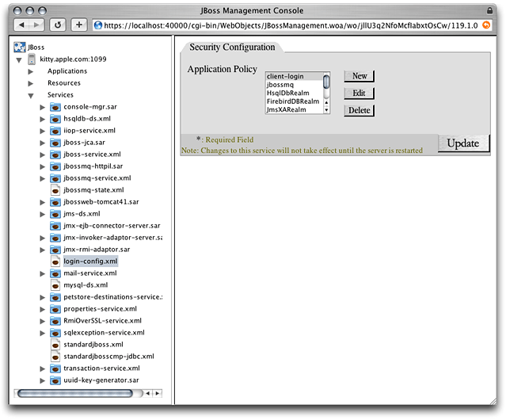Click the mysql-ds.xml document icon
Screen dimensions: 506x420
[x=55, y=285]
